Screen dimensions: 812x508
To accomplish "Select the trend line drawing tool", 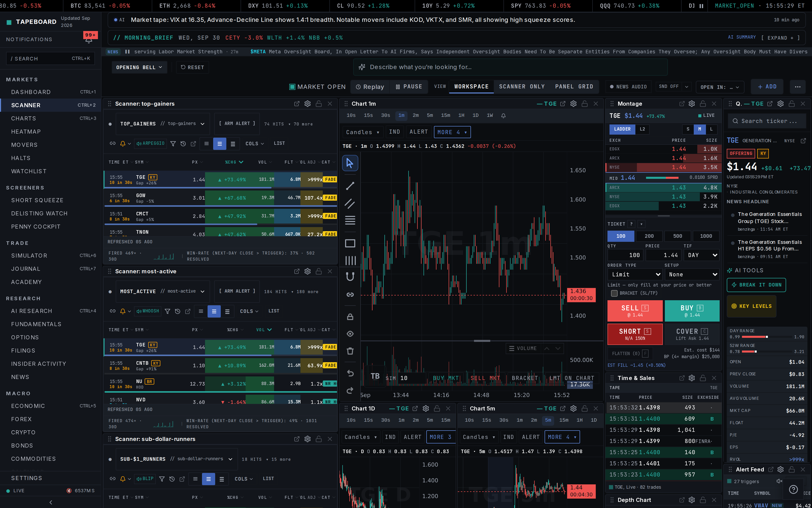I will [350, 186].
